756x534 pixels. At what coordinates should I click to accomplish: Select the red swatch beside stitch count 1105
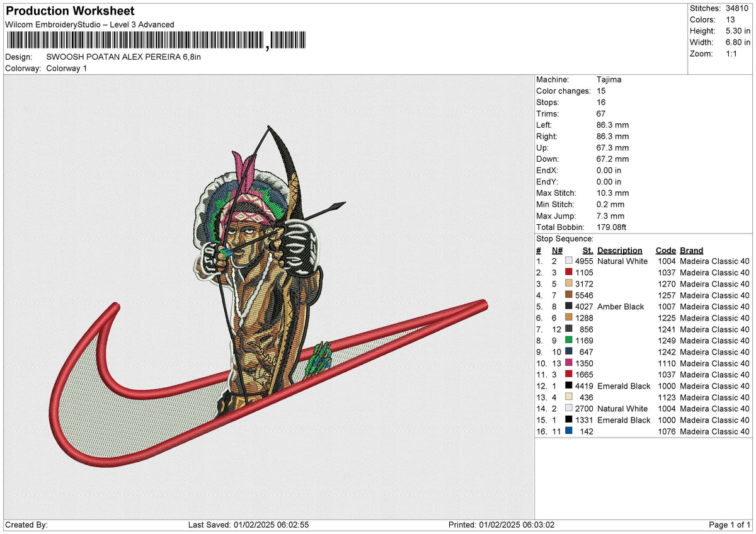tap(569, 272)
